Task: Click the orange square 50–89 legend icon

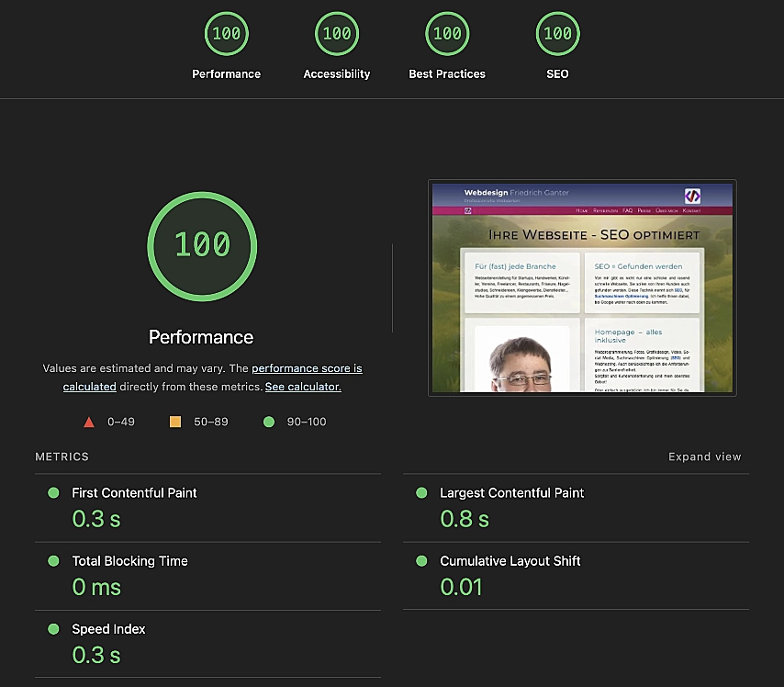Action: click(x=175, y=422)
